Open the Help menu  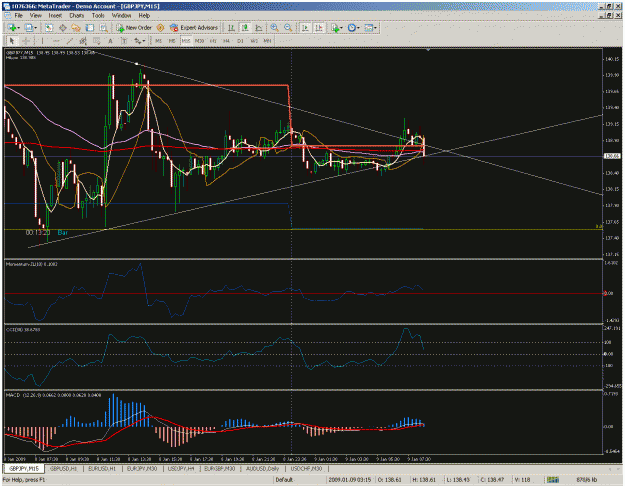144,16
